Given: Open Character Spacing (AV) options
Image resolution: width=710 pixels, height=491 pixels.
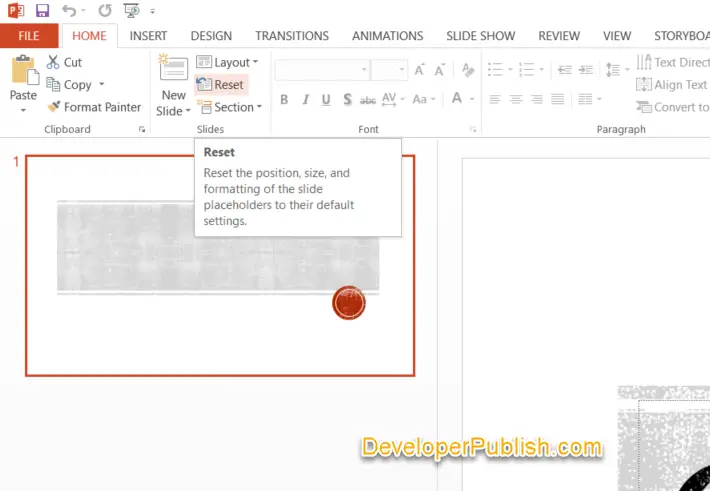Looking at the screenshot, I should [392, 99].
